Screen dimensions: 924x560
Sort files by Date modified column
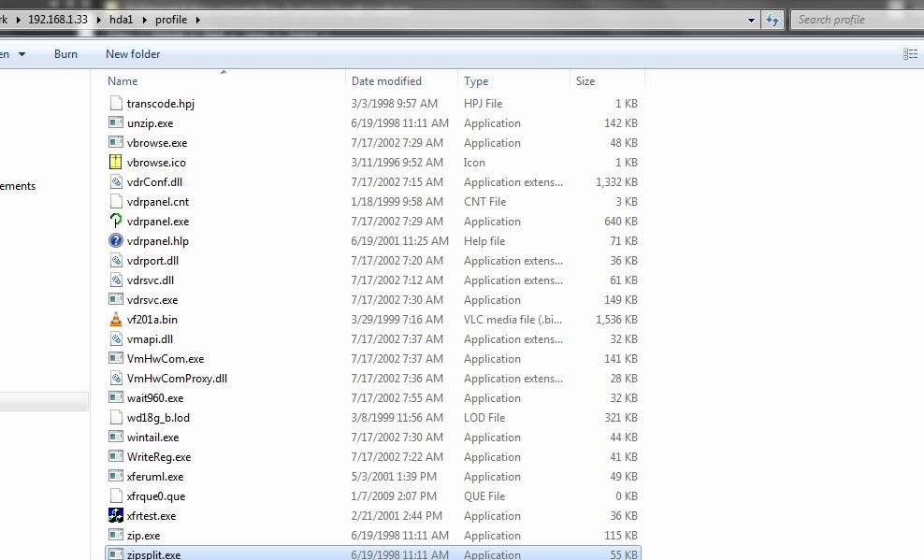(x=386, y=81)
